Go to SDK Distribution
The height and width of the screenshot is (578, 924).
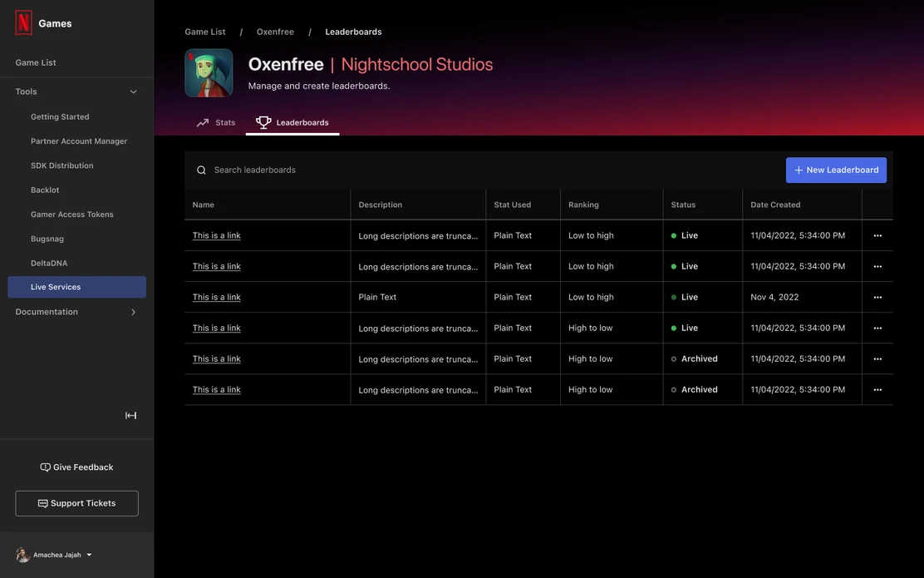(x=61, y=165)
